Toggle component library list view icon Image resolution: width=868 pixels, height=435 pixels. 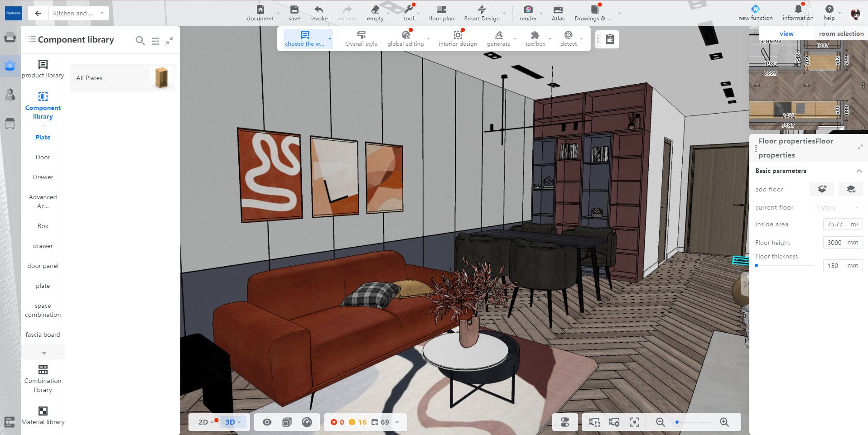pyautogui.click(x=155, y=41)
